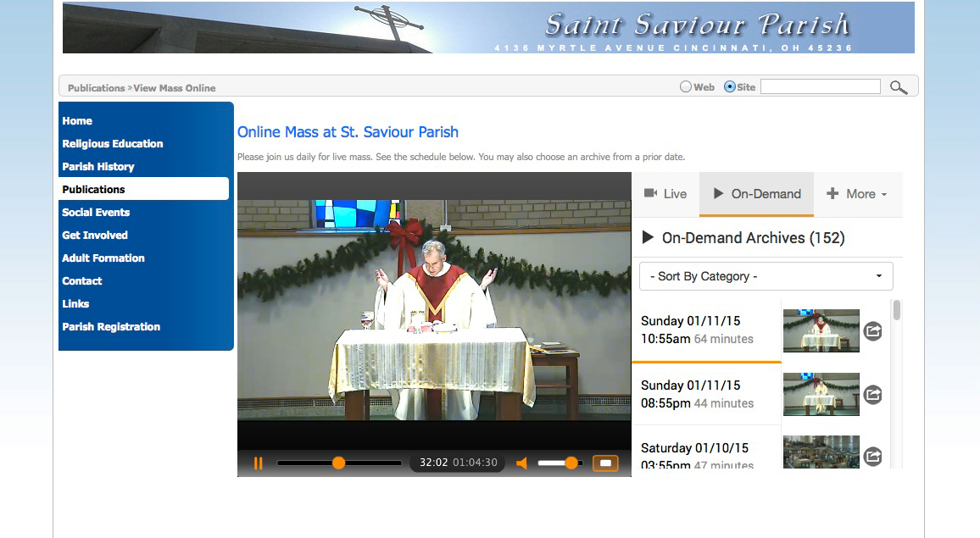The image size is (980, 538).
Task: Click the Saint Saviour Parish banner
Action: click(488, 27)
